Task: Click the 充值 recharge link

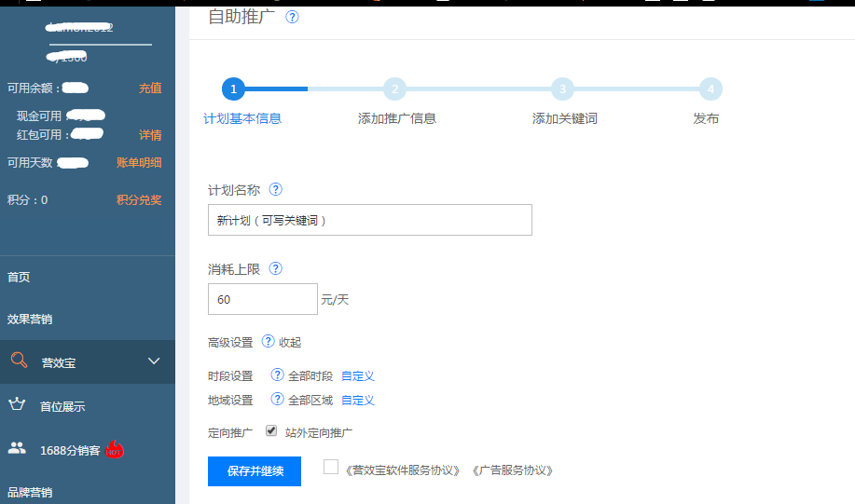Action: click(x=150, y=89)
